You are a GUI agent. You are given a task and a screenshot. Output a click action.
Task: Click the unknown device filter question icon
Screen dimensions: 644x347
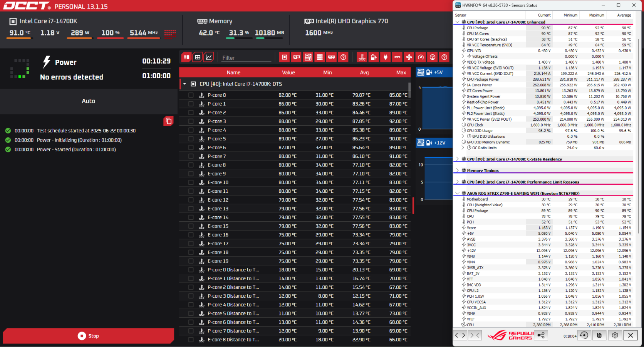[x=343, y=57]
